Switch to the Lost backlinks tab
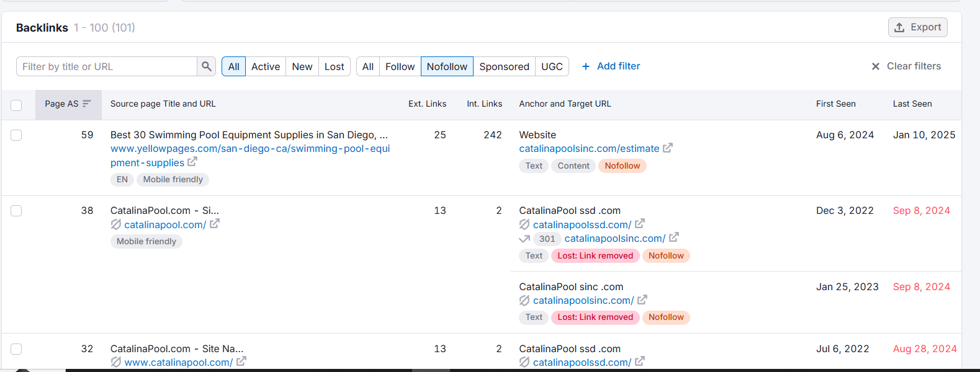The image size is (980, 372). point(334,66)
